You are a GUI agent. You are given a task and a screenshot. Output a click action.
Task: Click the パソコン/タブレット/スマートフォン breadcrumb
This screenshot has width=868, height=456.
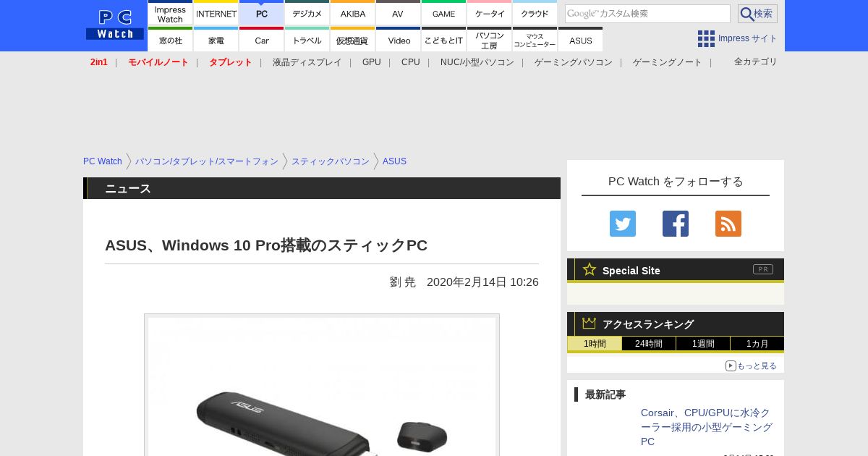coord(207,161)
